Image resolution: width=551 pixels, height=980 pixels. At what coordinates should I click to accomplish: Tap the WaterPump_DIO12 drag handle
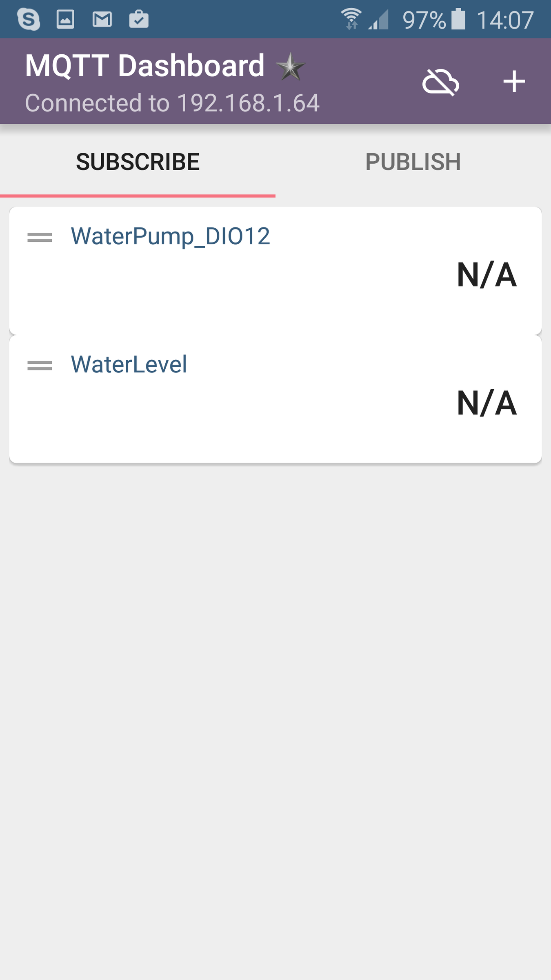[40, 237]
